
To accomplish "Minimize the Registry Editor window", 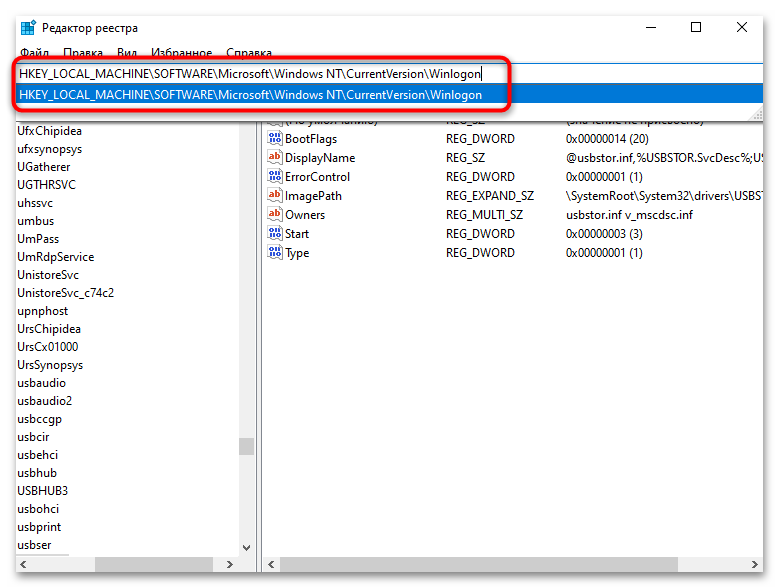I will [x=651, y=27].
